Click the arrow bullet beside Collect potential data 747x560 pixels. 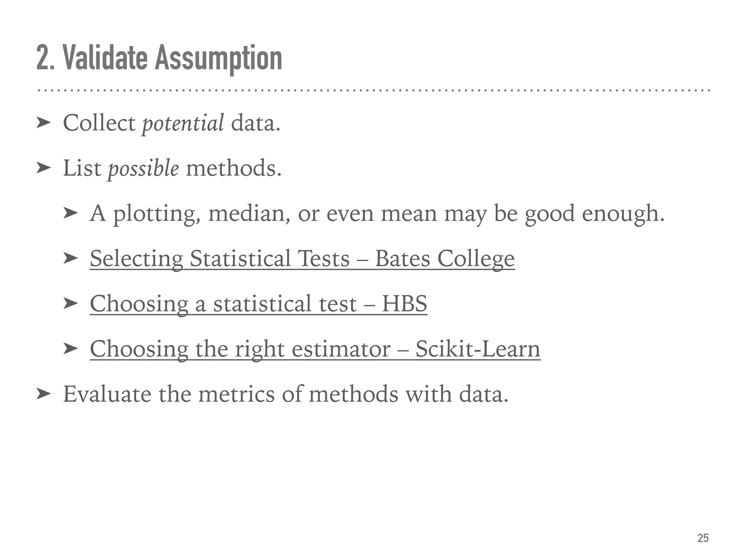click(43, 123)
